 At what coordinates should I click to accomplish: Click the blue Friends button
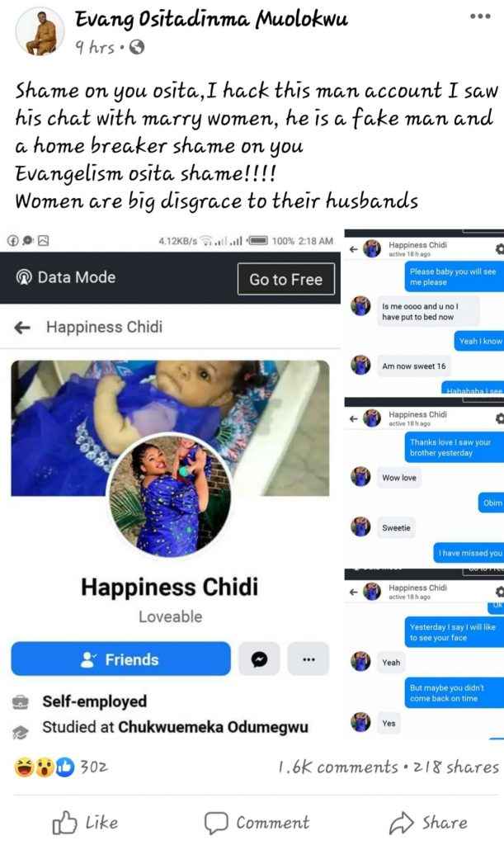[120, 659]
